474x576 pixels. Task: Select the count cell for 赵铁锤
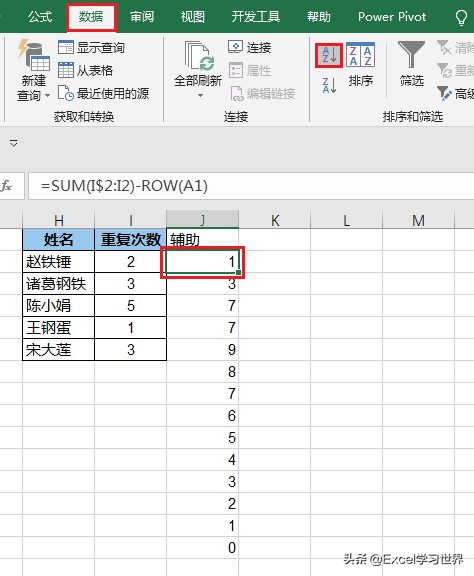(x=130, y=262)
